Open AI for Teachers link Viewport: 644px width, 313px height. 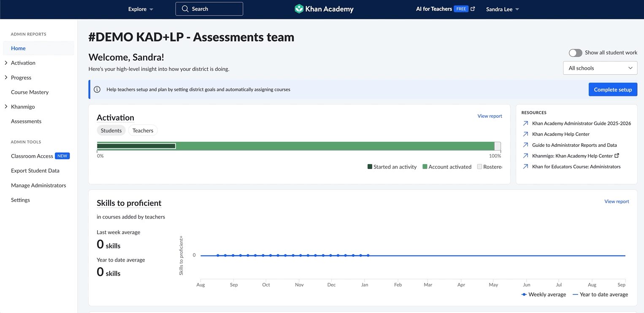[x=434, y=9]
